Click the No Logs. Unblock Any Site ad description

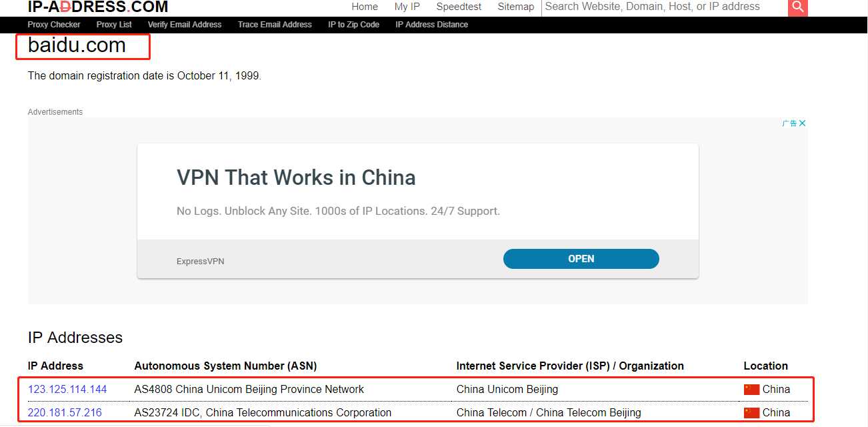tap(338, 211)
